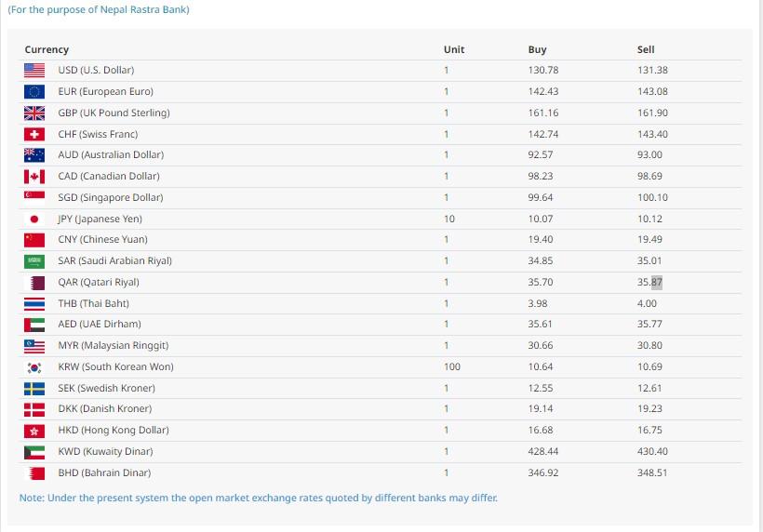Click the Buy column header
763x532 pixels.
click(x=537, y=49)
